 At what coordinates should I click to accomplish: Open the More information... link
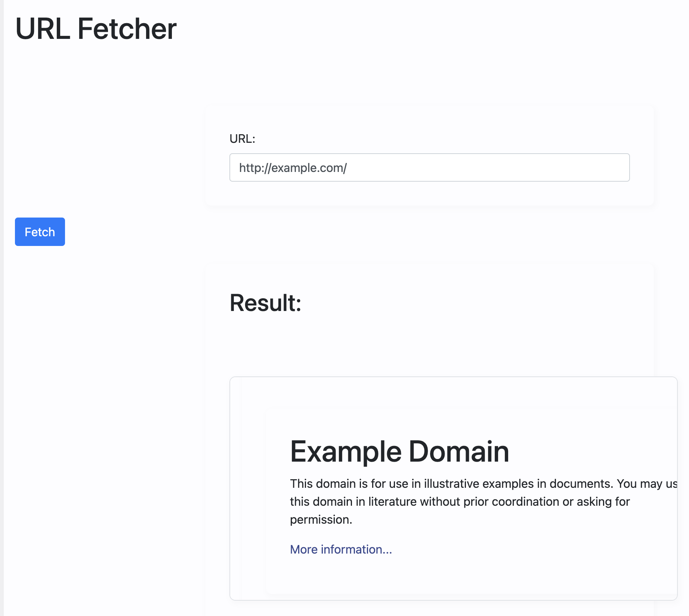tap(341, 549)
